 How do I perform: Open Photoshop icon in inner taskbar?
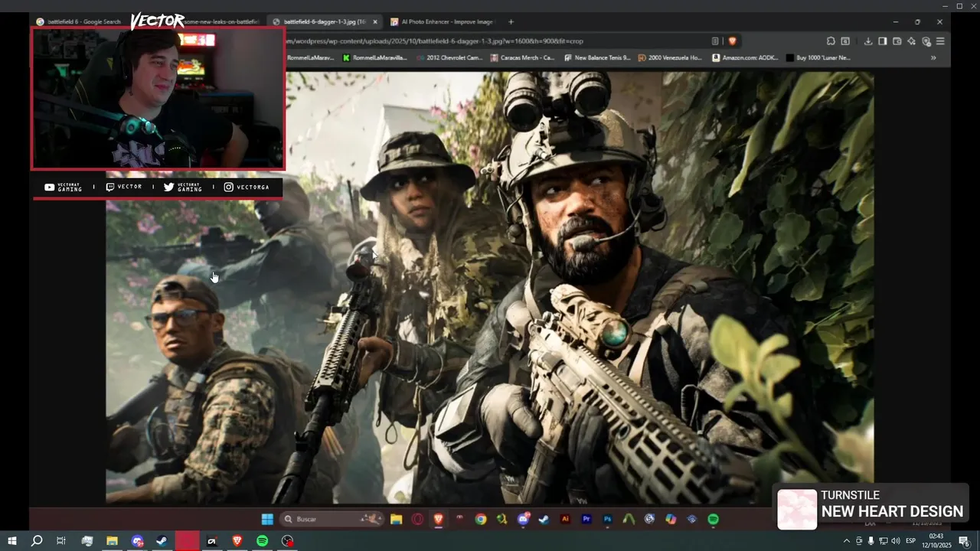(607, 519)
